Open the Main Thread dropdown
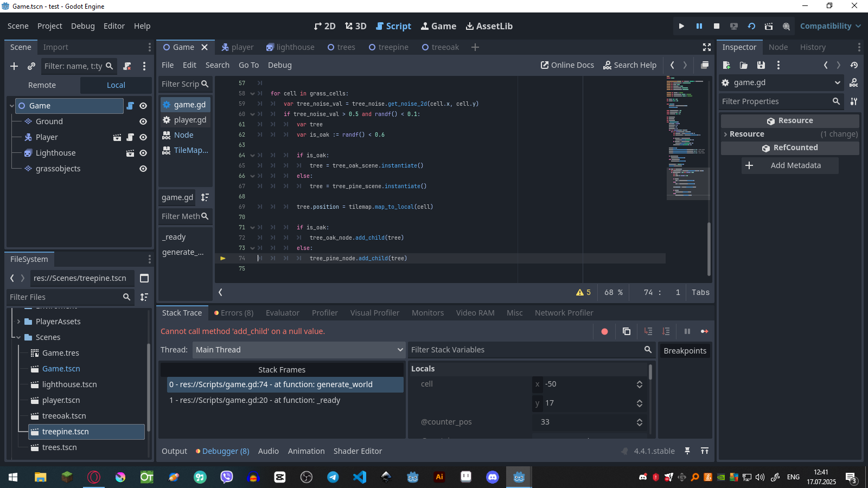Image resolution: width=868 pixels, height=488 pixels. tap(299, 350)
